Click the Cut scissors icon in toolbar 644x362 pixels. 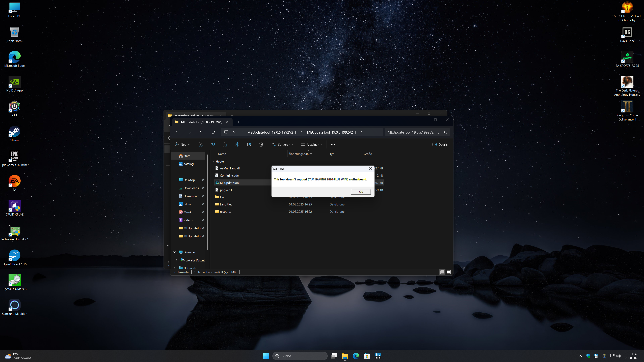(x=201, y=144)
